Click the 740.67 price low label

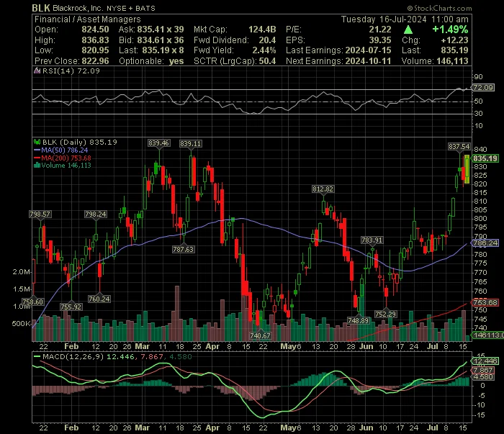(x=261, y=335)
